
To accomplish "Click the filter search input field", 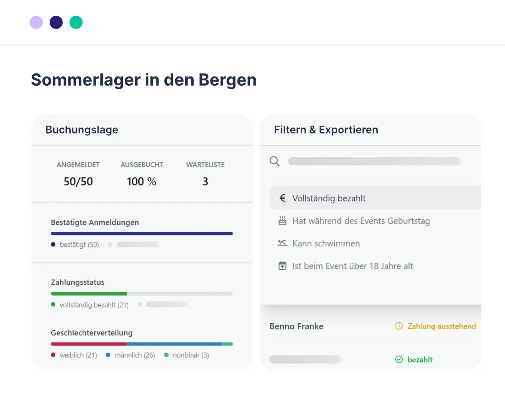I will tap(374, 161).
